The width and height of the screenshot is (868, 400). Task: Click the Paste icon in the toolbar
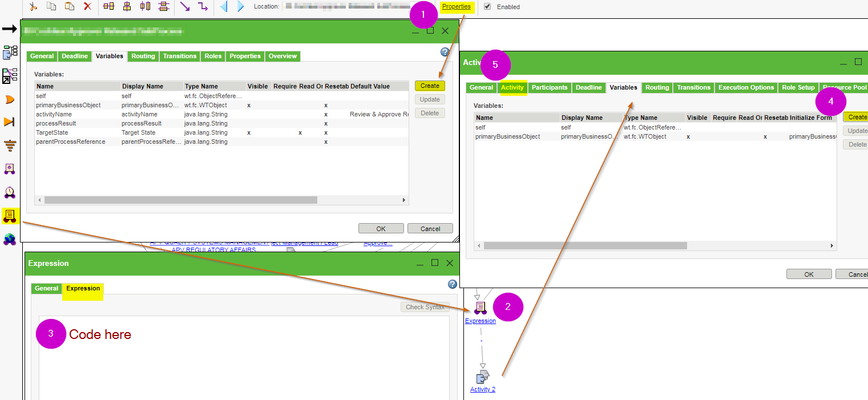coord(69,7)
